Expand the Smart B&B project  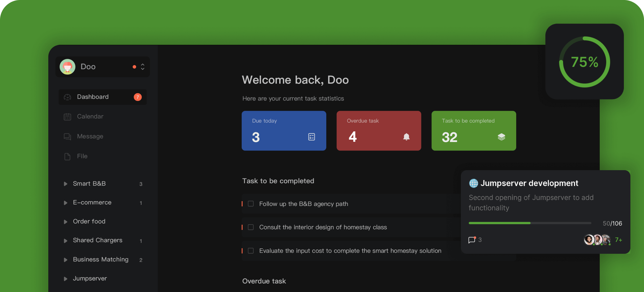point(66,184)
